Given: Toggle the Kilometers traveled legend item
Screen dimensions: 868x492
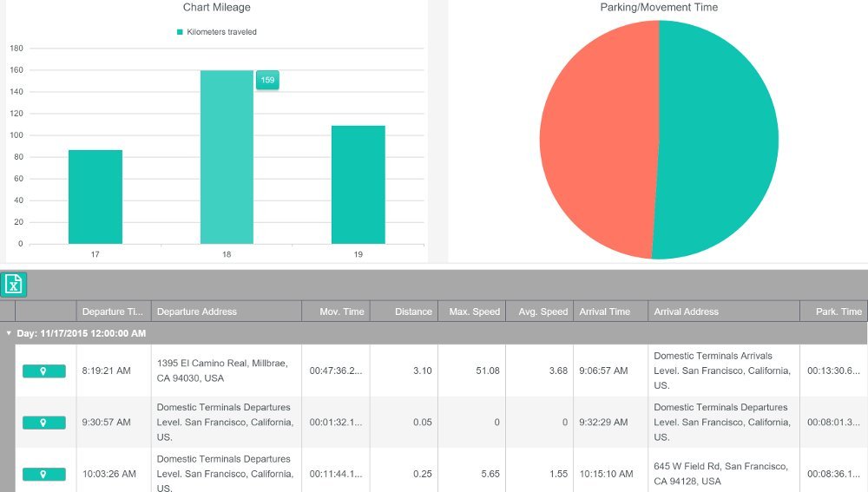Looking at the screenshot, I should (x=216, y=32).
